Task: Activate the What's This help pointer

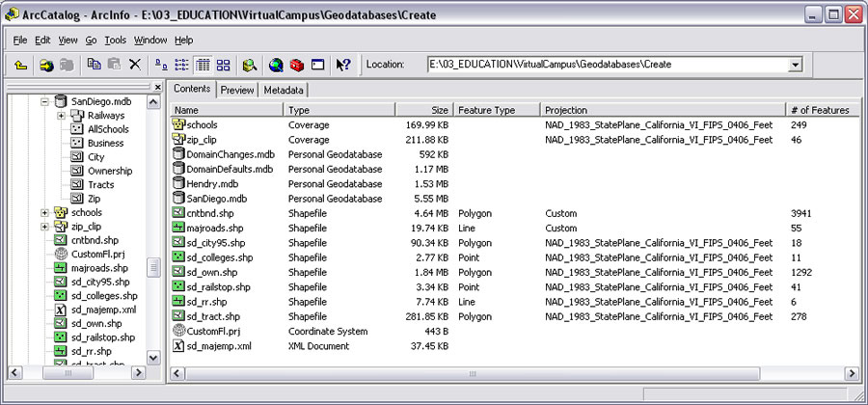Action: (x=343, y=65)
